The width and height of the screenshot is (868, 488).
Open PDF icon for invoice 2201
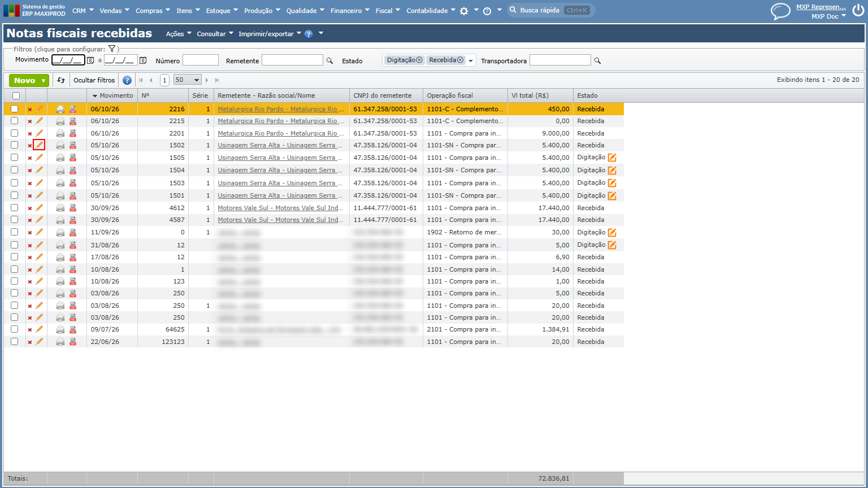[73, 133]
